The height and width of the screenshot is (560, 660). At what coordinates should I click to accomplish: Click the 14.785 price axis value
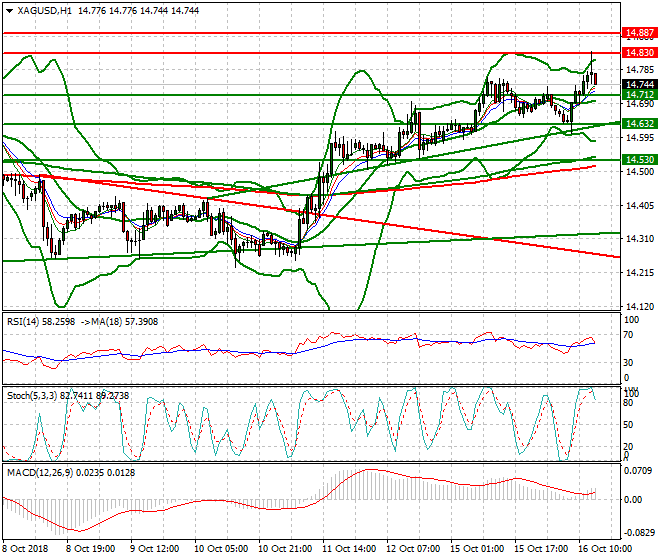point(640,70)
